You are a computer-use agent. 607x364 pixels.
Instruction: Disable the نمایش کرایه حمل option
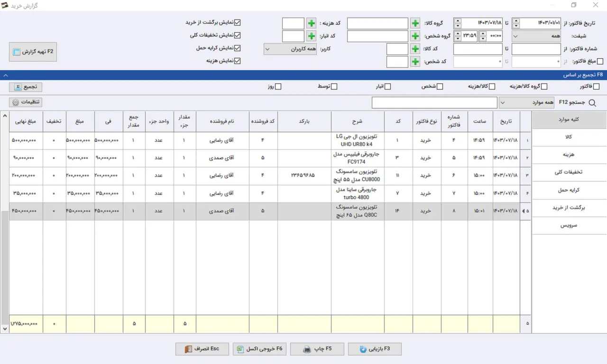click(x=238, y=48)
